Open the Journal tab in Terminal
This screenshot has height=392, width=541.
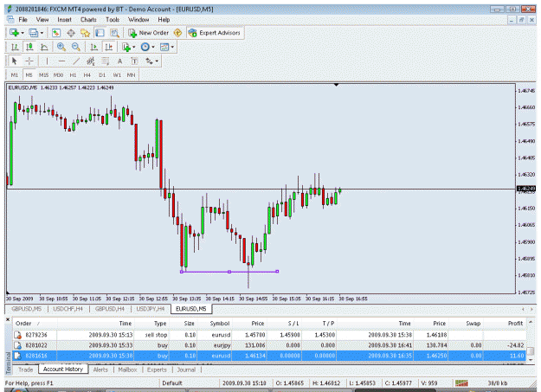click(186, 370)
